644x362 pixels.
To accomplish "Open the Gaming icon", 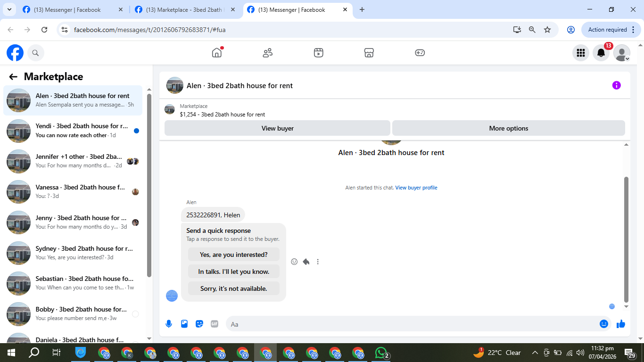I will click(x=420, y=53).
